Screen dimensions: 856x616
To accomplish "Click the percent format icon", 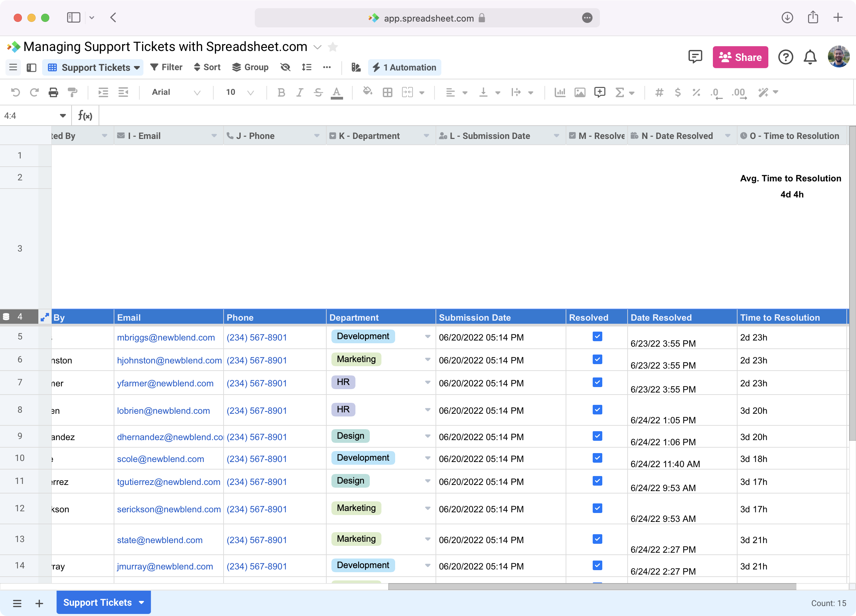I will (696, 92).
